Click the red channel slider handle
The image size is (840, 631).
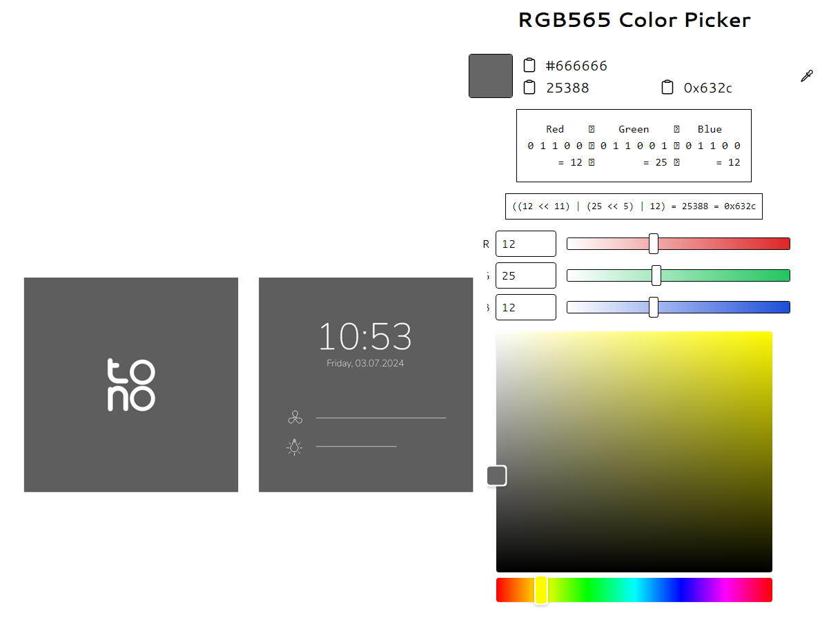pyautogui.click(x=654, y=244)
